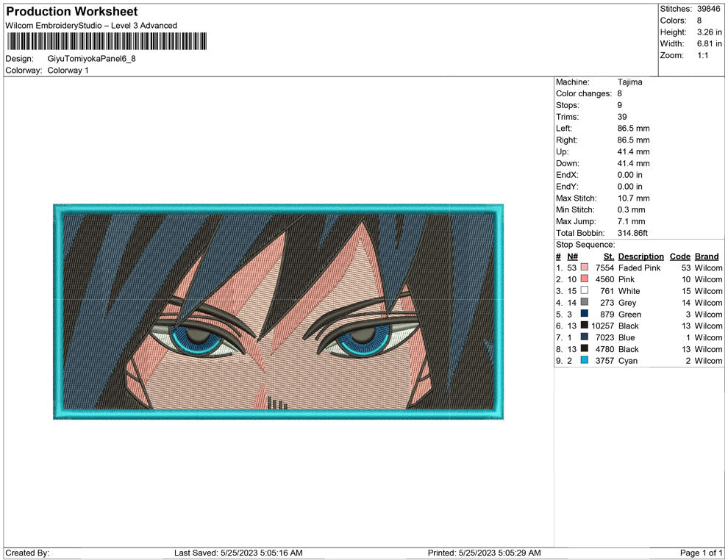Click the Machine value Tajima

629,82
